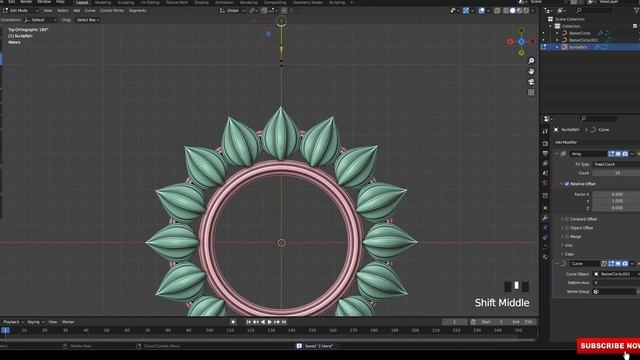Click the jump to end playback button

(x=284, y=322)
